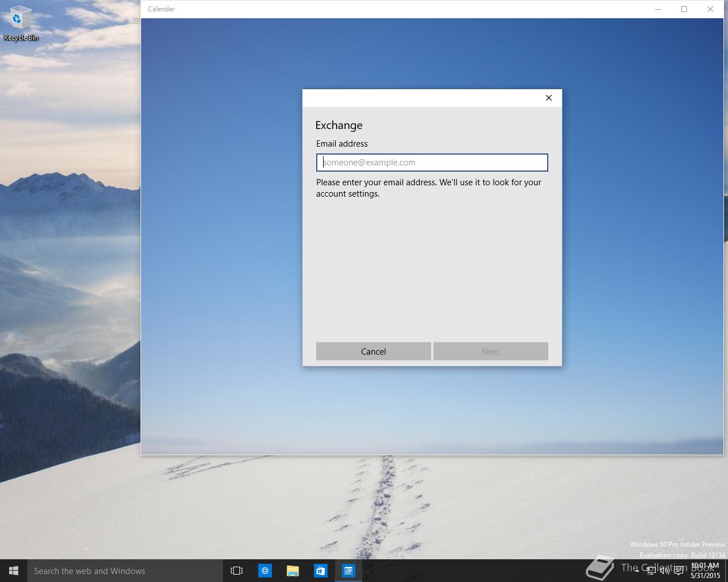Select the Calendar app taskbar icon
Image resolution: width=728 pixels, height=582 pixels.
point(348,571)
